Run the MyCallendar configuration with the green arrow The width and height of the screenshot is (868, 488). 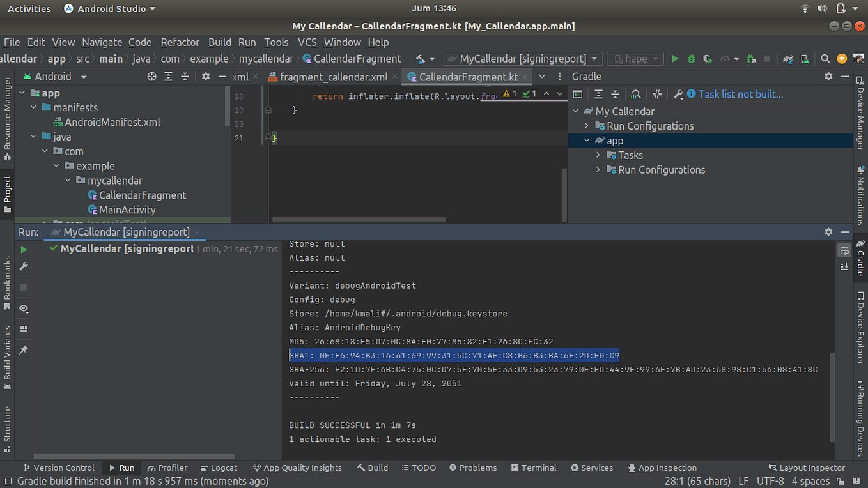pos(675,58)
